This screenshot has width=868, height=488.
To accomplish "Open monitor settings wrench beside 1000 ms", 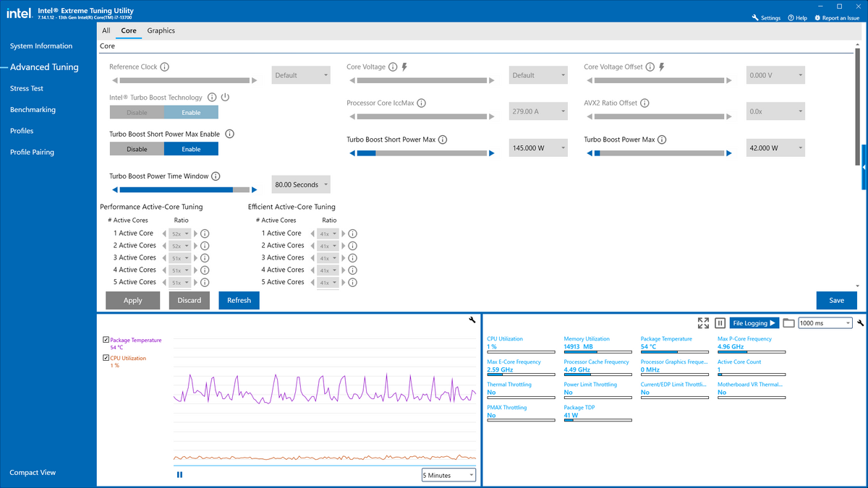I will coord(860,323).
